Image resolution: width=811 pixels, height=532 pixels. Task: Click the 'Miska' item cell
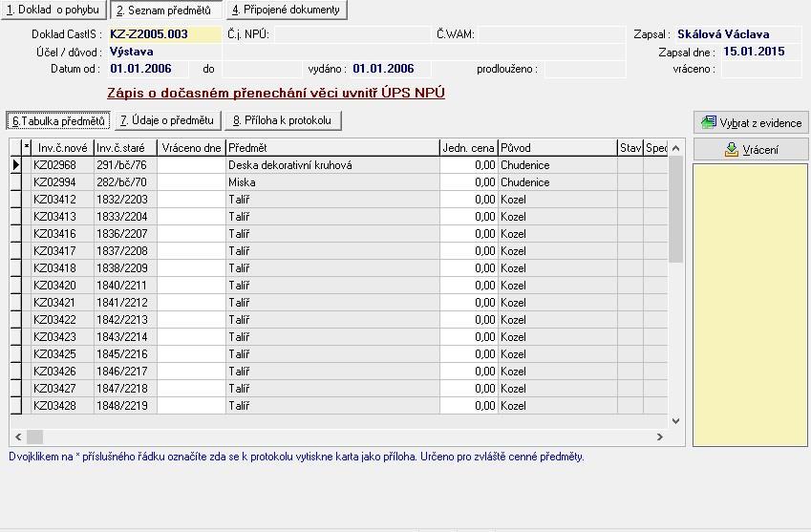[332, 182]
